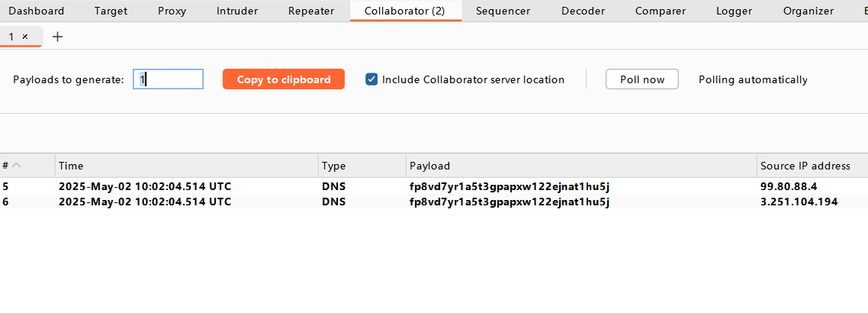Focus the Payloads to generate field
This screenshot has width=868, height=313.
pos(169,79)
